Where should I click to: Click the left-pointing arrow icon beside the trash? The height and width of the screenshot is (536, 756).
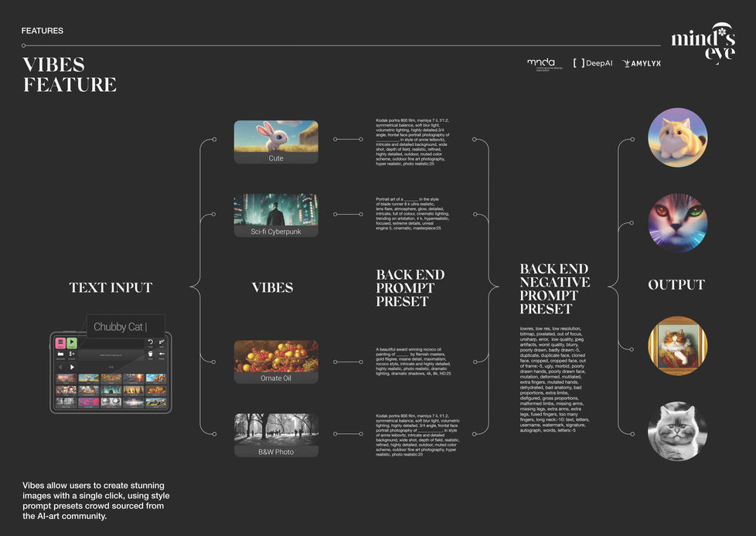[x=162, y=354]
